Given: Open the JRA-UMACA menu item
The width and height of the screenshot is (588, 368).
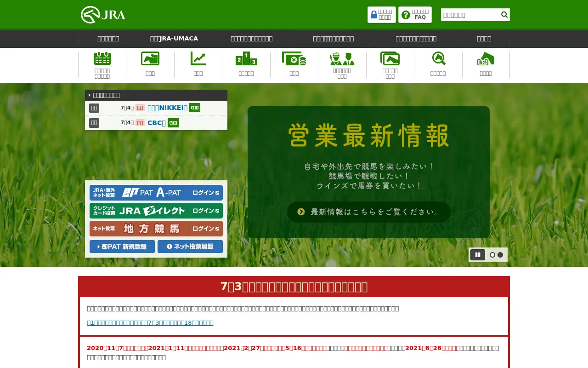Looking at the screenshot, I should click(174, 39).
